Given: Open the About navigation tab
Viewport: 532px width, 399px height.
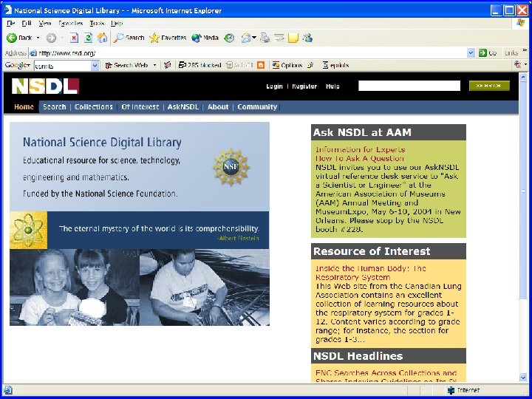Looking at the screenshot, I should [218, 107].
